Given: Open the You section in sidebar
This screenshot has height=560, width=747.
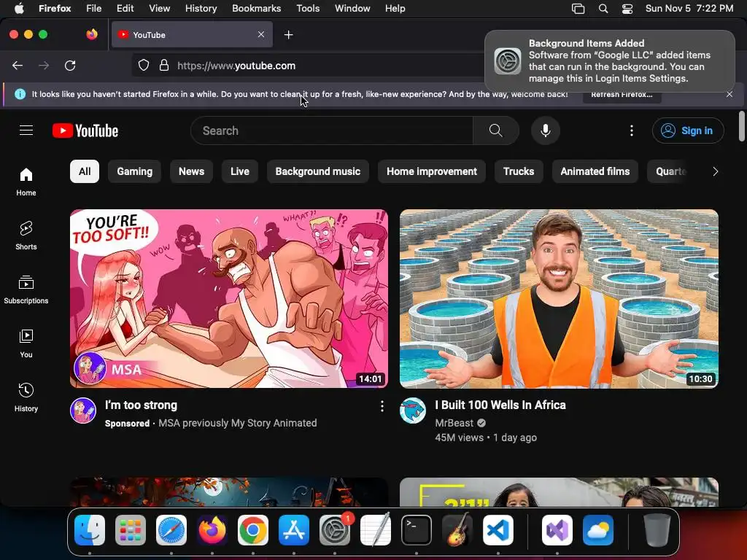Looking at the screenshot, I should [26, 343].
